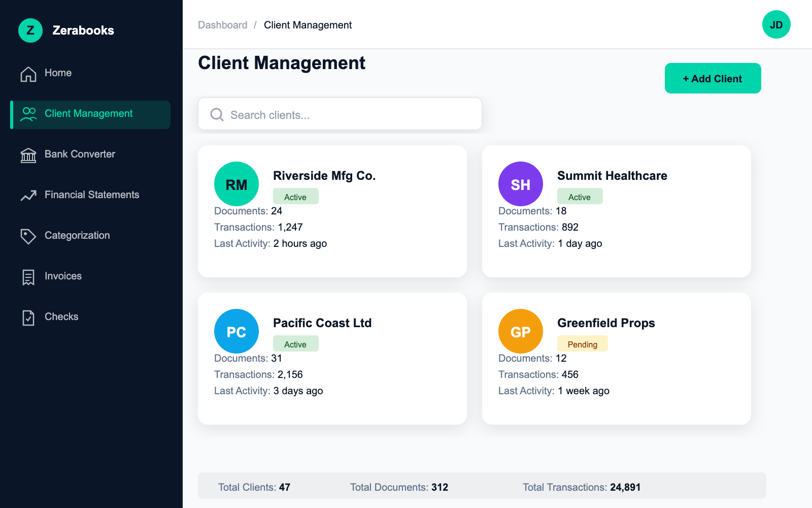Screen dimensions: 812x508
Task: Click the Home house icon
Action: [28, 74]
